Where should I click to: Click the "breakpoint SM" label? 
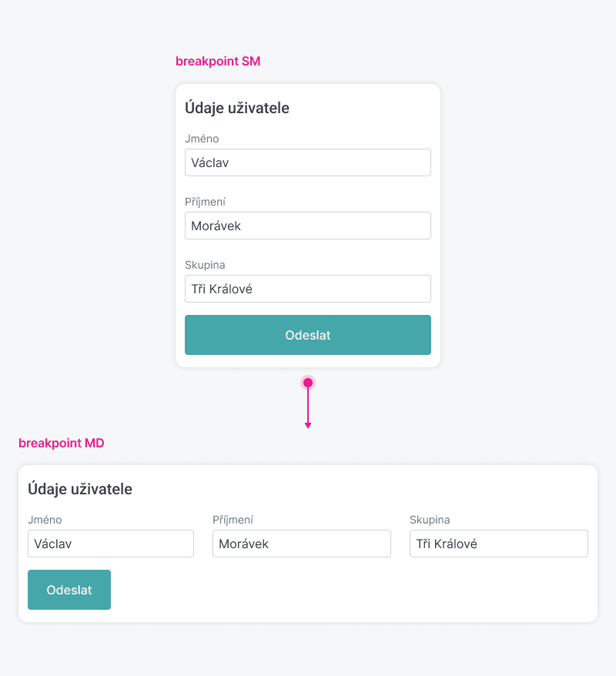pyautogui.click(x=218, y=62)
